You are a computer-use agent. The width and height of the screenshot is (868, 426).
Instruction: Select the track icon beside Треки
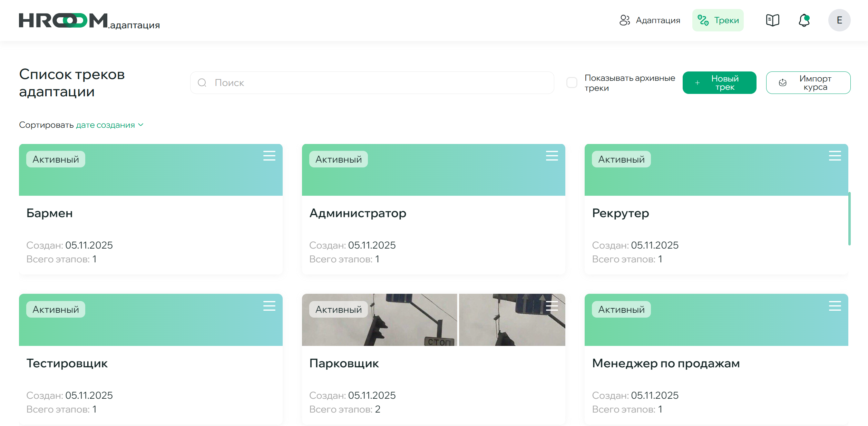pos(703,20)
